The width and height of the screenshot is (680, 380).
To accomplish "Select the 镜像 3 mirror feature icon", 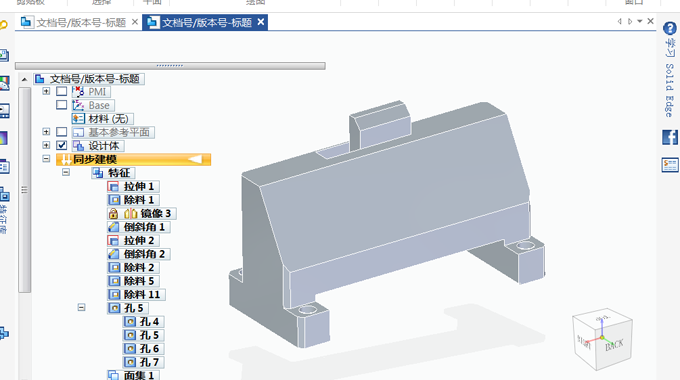I will [x=131, y=213].
